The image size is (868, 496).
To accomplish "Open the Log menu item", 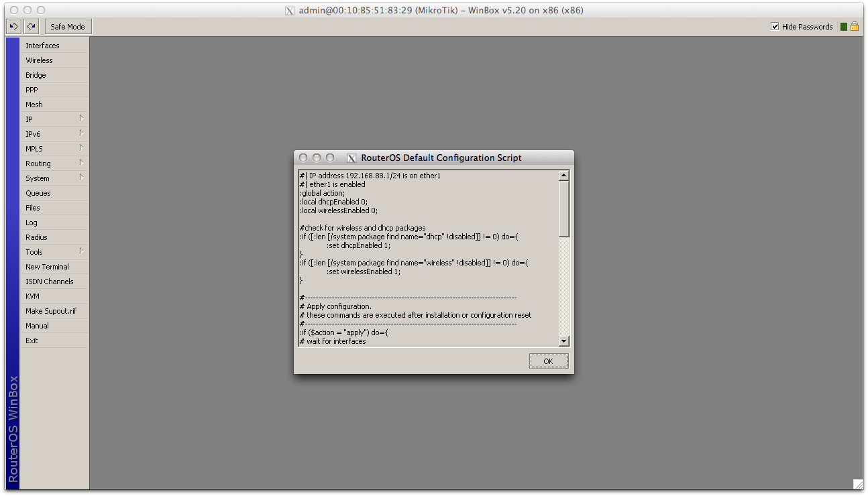I will (54, 223).
